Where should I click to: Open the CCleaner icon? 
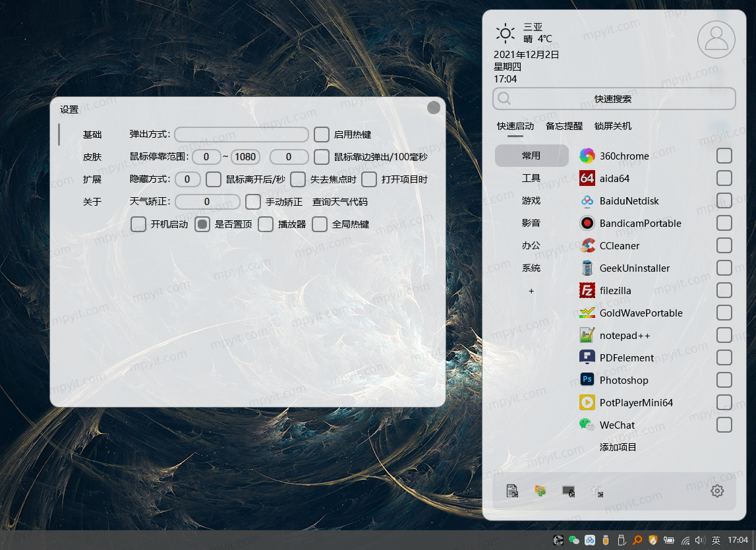pyautogui.click(x=587, y=245)
